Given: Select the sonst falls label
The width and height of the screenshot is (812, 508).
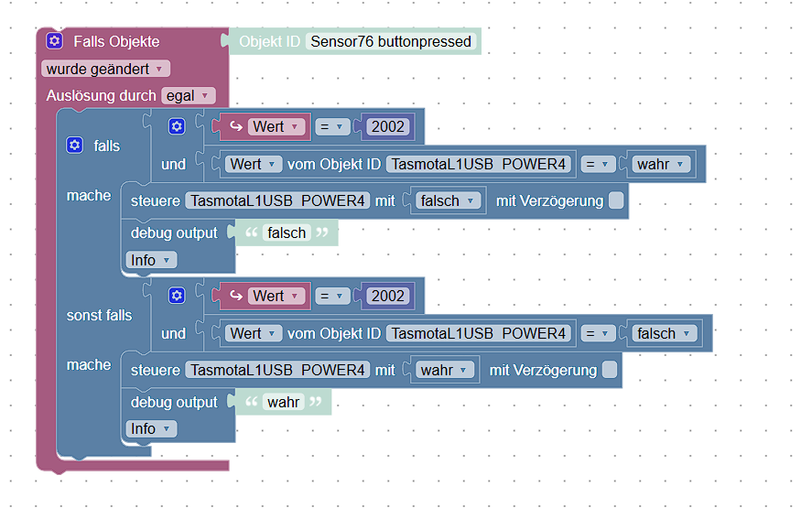Looking at the screenshot, I should [99, 316].
